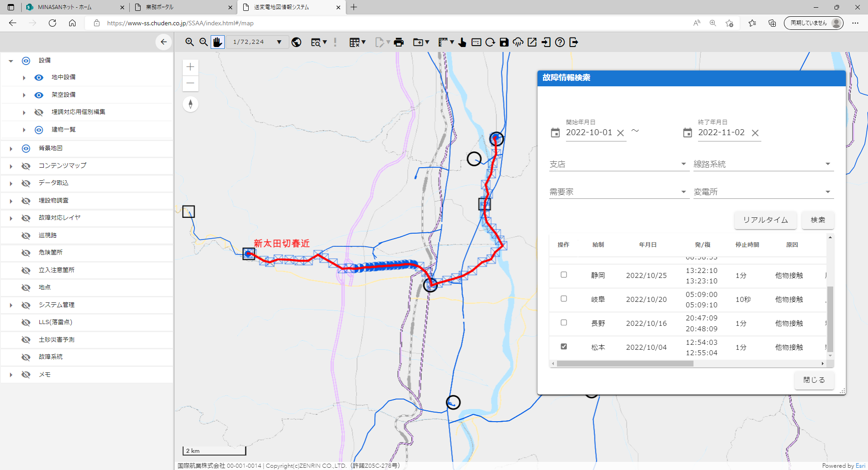Click the save icon in the toolbar

tap(504, 42)
